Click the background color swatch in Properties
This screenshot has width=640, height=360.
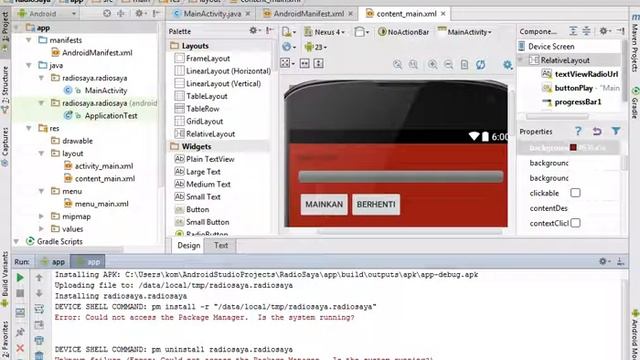573,147
